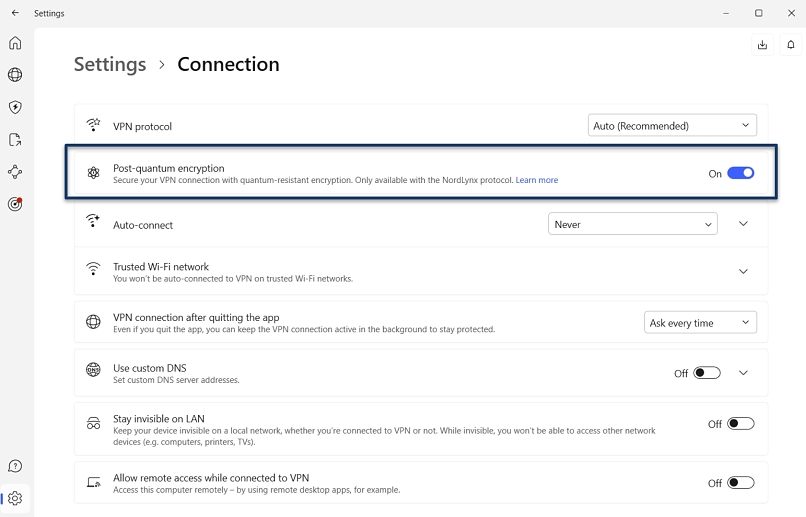Go to Settings breadcrumb
This screenshot has height=517, width=806.
[x=110, y=64]
